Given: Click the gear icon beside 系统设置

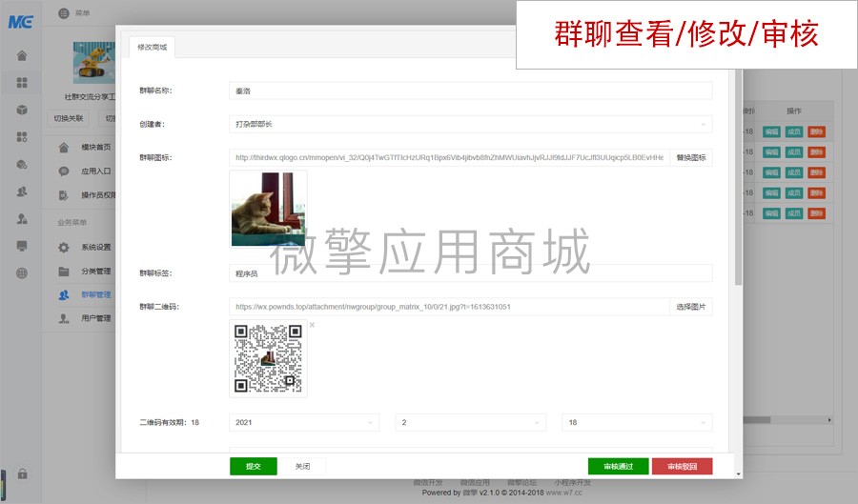Looking at the screenshot, I should 64,247.
